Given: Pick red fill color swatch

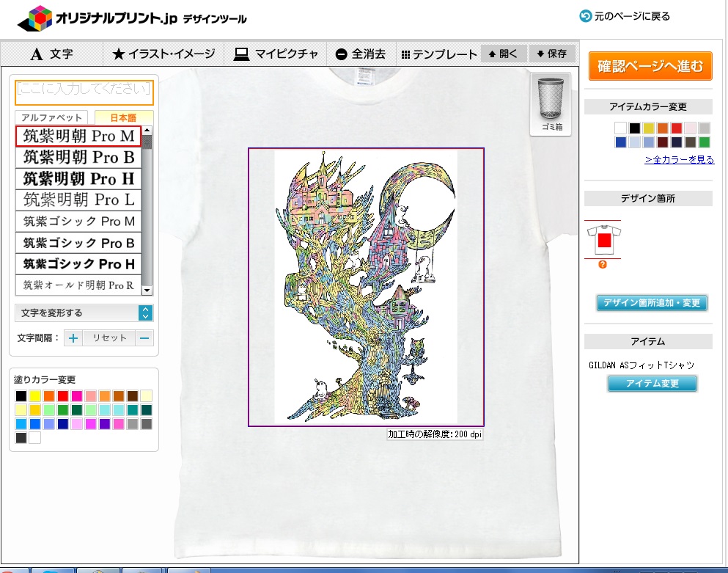Looking at the screenshot, I should [x=62, y=396].
